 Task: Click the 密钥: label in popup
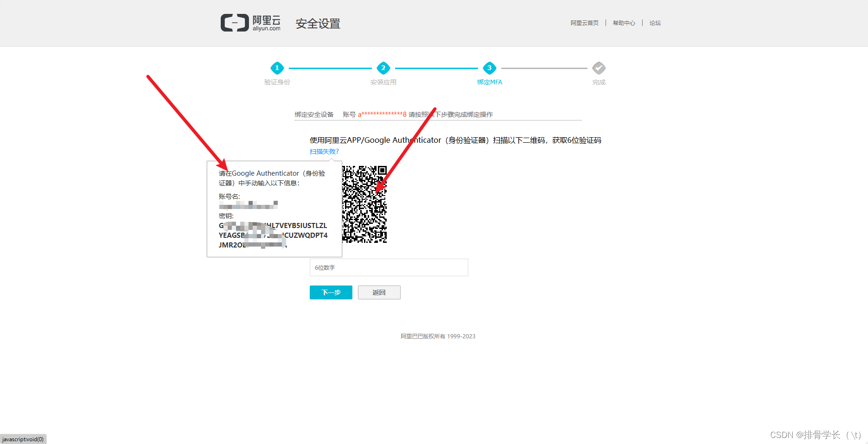click(x=226, y=216)
